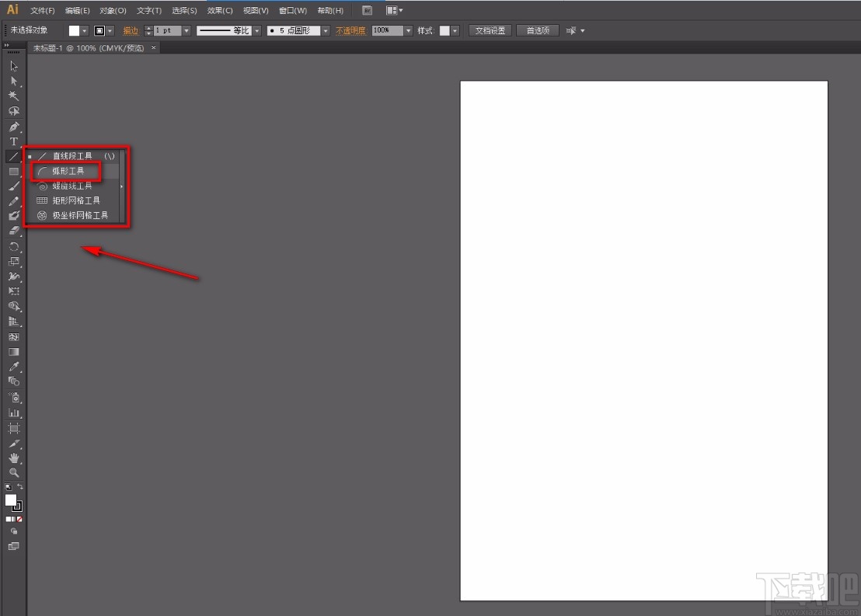Select the Direct Selection tool
This screenshot has width=861, height=616.
pyautogui.click(x=14, y=82)
